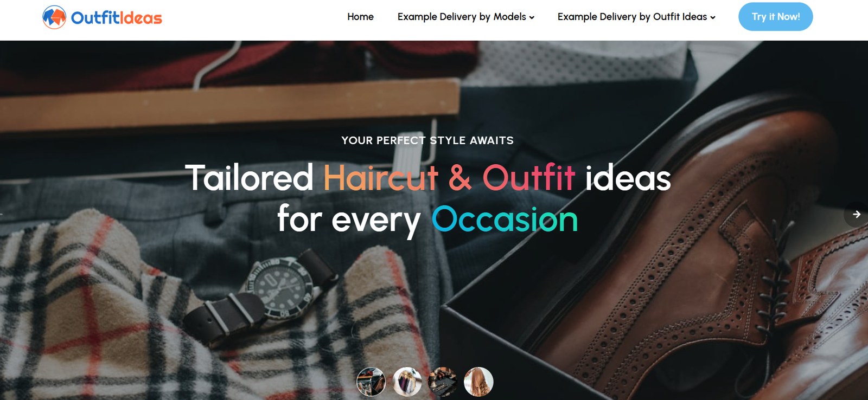Click the teal 'Occasion' headline word
868x400 pixels.
(505, 220)
